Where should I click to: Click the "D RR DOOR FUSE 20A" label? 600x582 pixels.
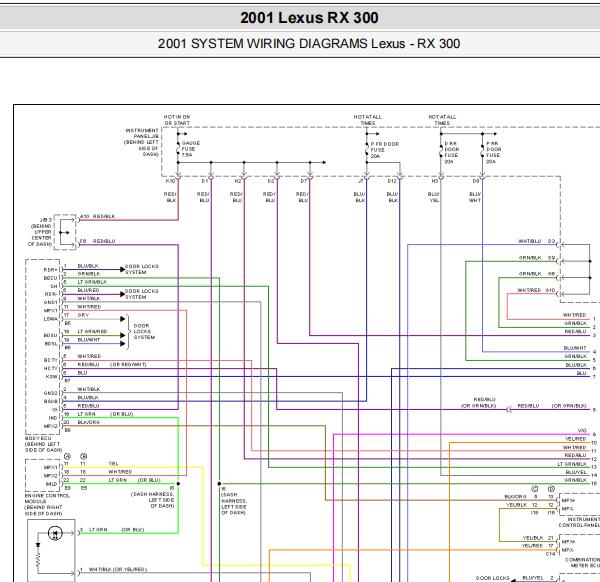click(452, 153)
